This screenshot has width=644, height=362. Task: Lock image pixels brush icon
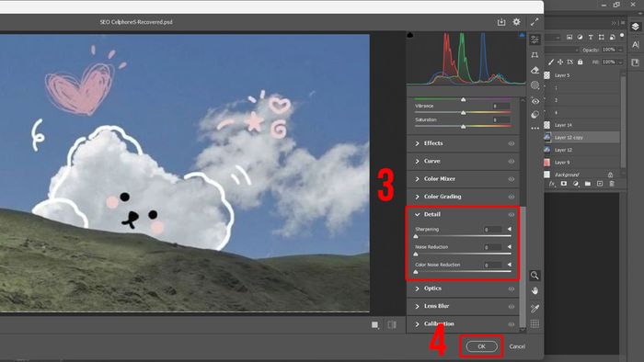551,62
